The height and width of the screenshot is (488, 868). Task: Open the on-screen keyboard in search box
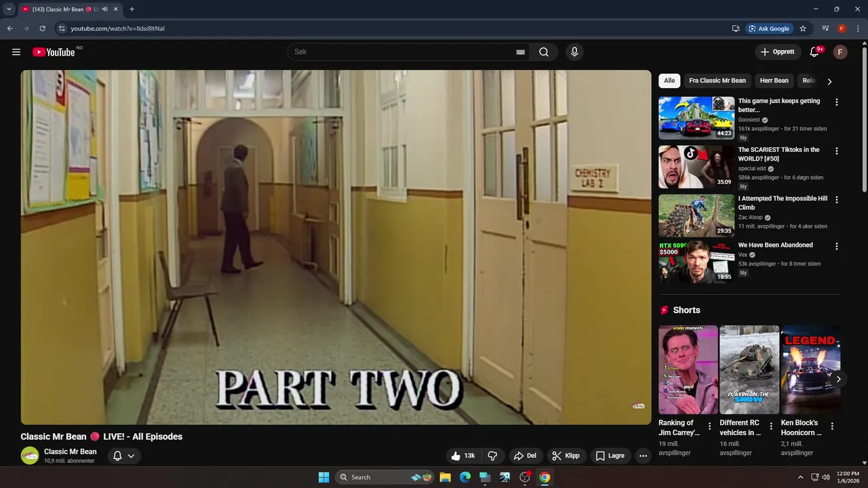click(520, 52)
